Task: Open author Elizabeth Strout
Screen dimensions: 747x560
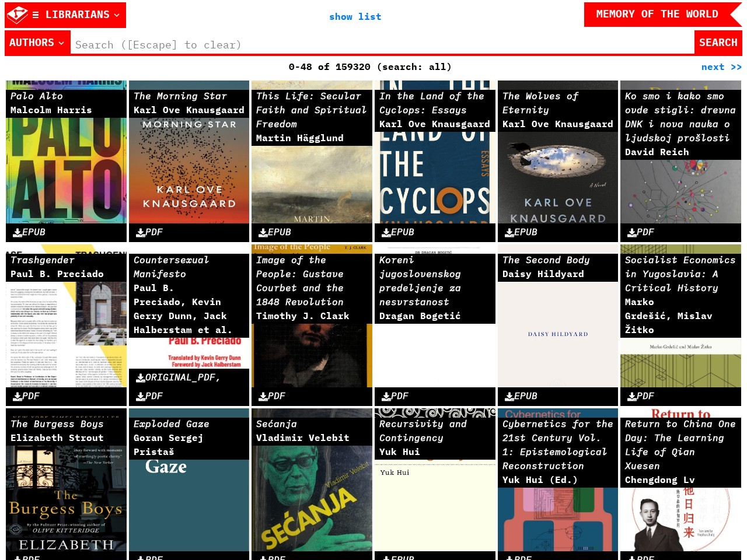Action: (x=57, y=438)
